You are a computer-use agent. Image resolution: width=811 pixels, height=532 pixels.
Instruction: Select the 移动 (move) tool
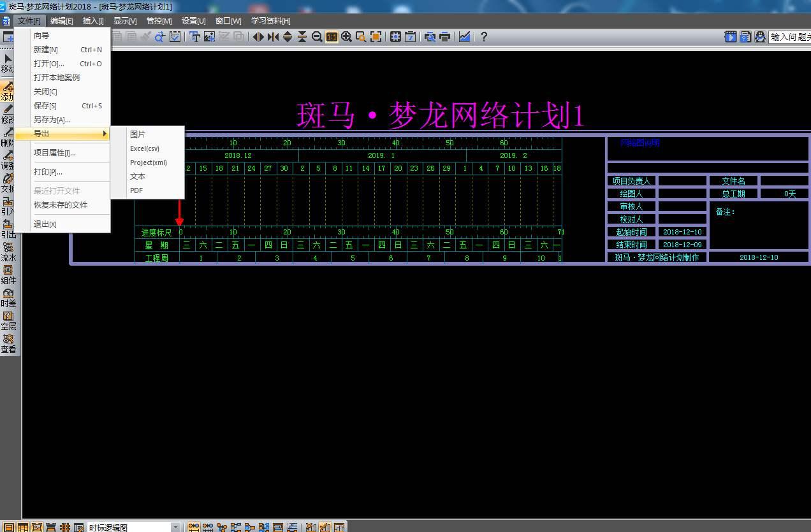click(x=7, y=63)
